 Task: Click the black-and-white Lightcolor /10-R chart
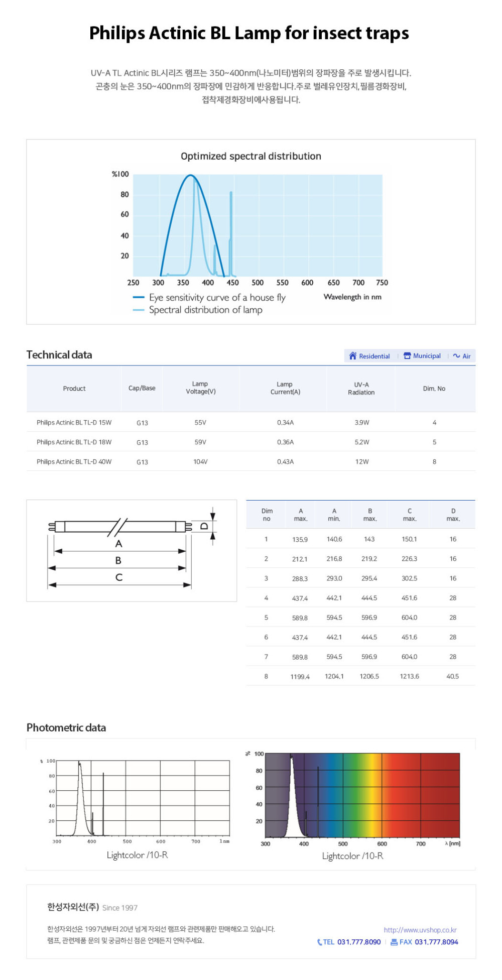(x=143, y=798)
